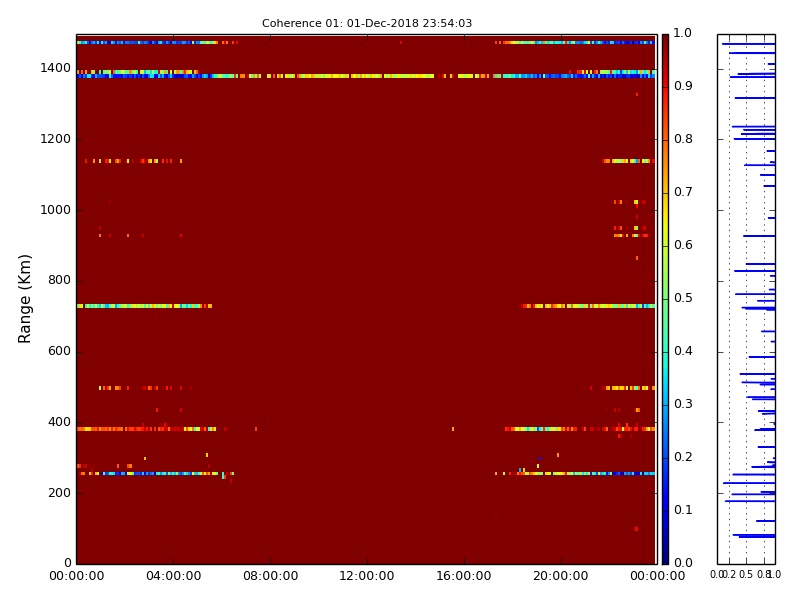Click the colorbar label '0.6'

683,245
